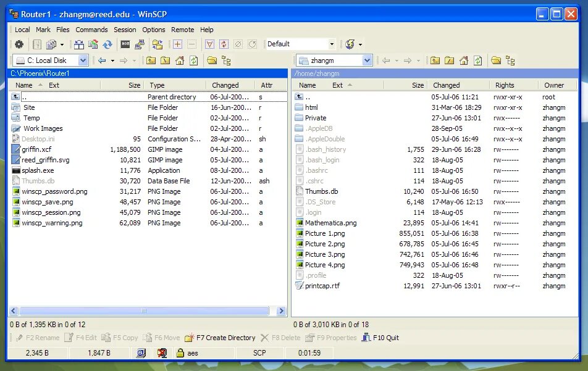Screen dimensions: 588x371
Task: Go to local home directory icon
Action: 180,60
